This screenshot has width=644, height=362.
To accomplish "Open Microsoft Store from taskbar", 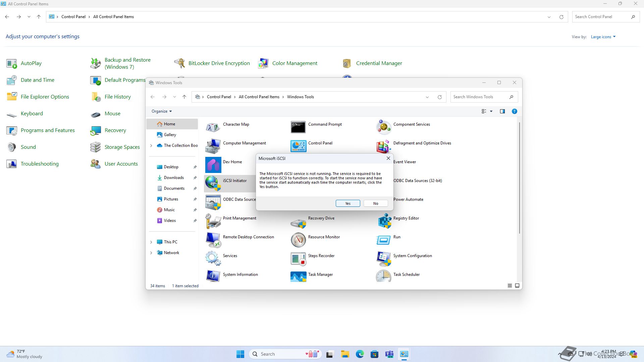I will pos(374,354).
